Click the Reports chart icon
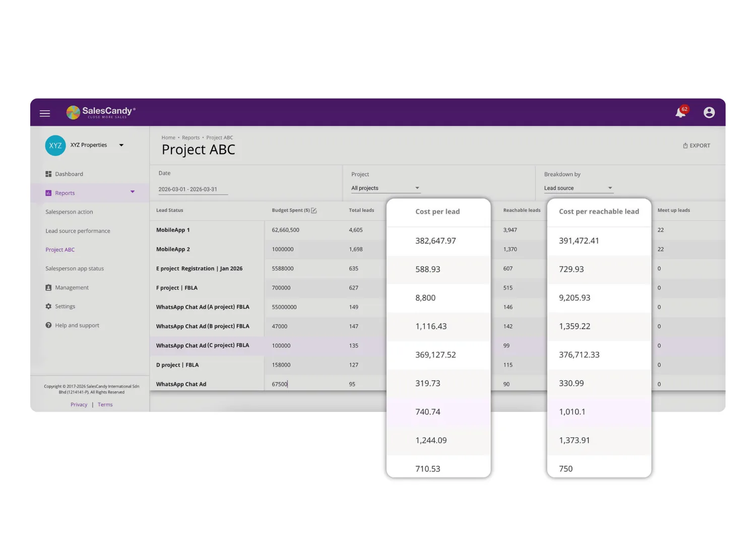The image size is (756, 544). coord(48,193)
